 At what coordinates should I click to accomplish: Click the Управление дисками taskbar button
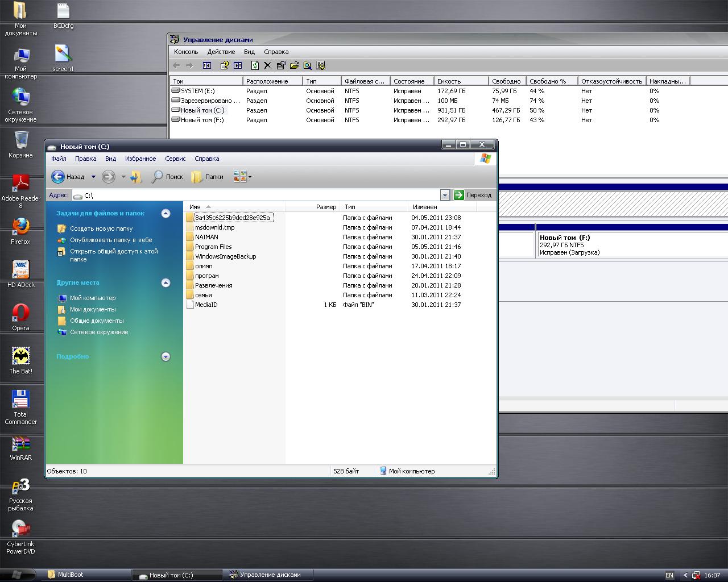tap(265, 575)
